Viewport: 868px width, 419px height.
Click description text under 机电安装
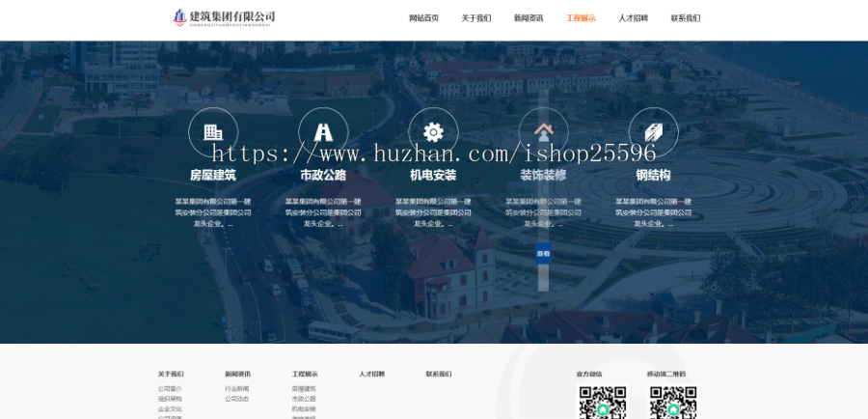tap(433, 212)
